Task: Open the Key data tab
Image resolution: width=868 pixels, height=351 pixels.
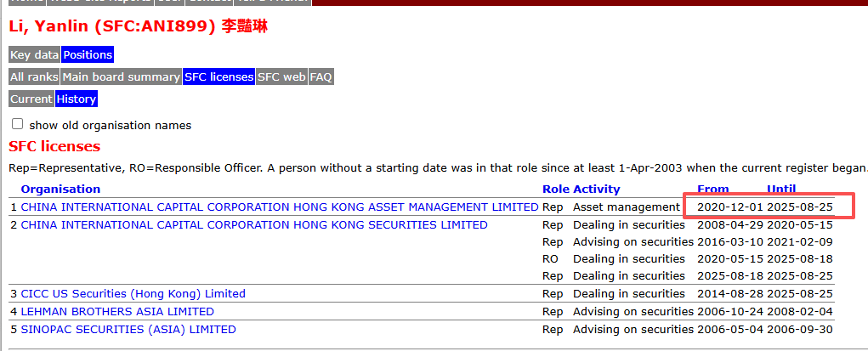Action: [34, 54]
